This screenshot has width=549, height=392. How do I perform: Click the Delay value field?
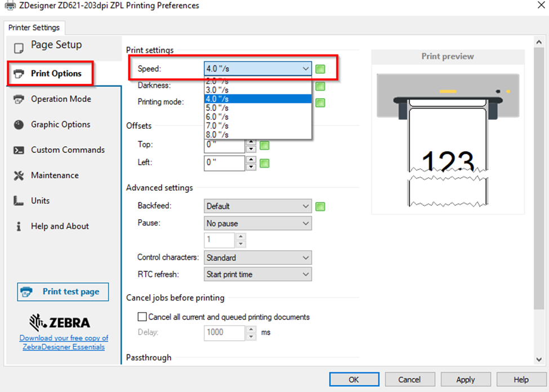(225, 332)
